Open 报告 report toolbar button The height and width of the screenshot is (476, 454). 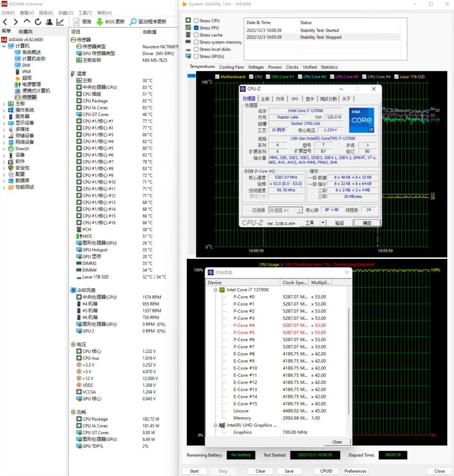click(82, 22)
